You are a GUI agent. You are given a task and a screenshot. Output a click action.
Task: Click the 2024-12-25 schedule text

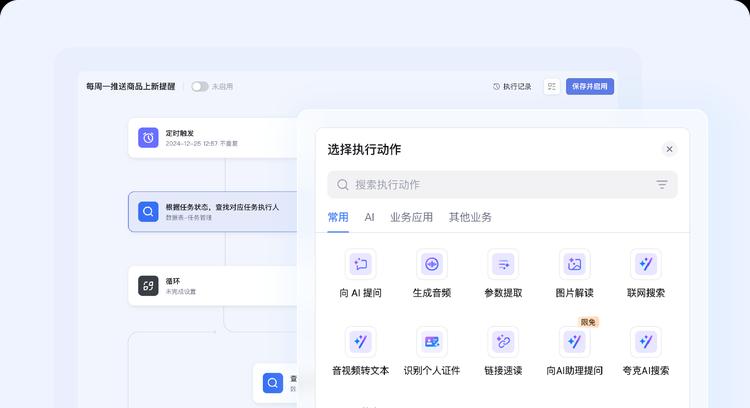(x=201, y=143)
